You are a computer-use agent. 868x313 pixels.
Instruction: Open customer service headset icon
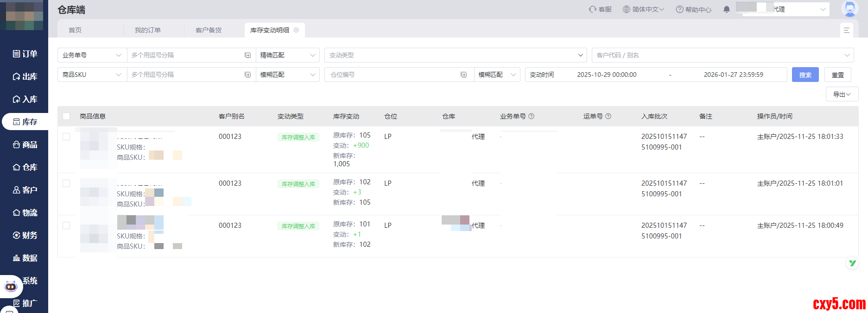click(592, 9)
